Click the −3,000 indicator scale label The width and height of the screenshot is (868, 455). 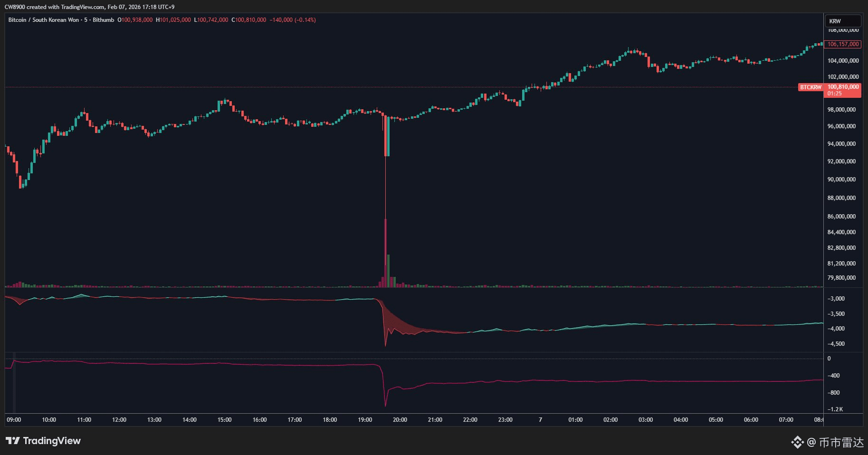(x=836, y=299)
